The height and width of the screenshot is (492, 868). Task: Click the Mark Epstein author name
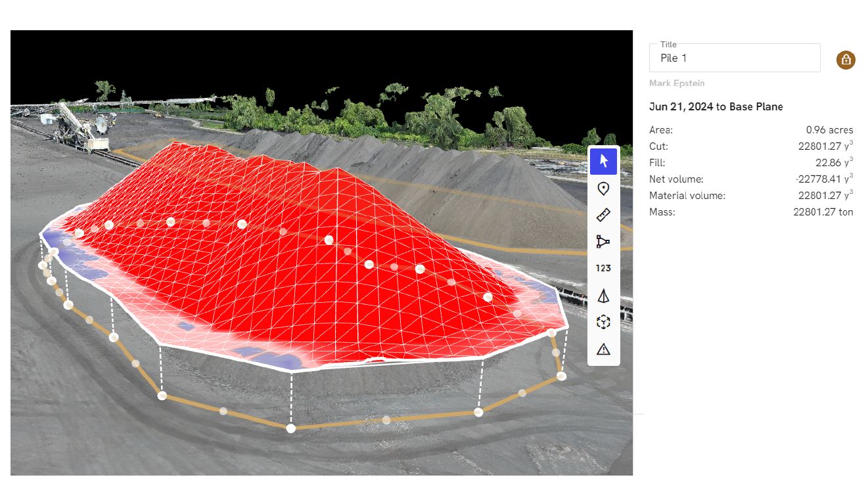(677, 83)
